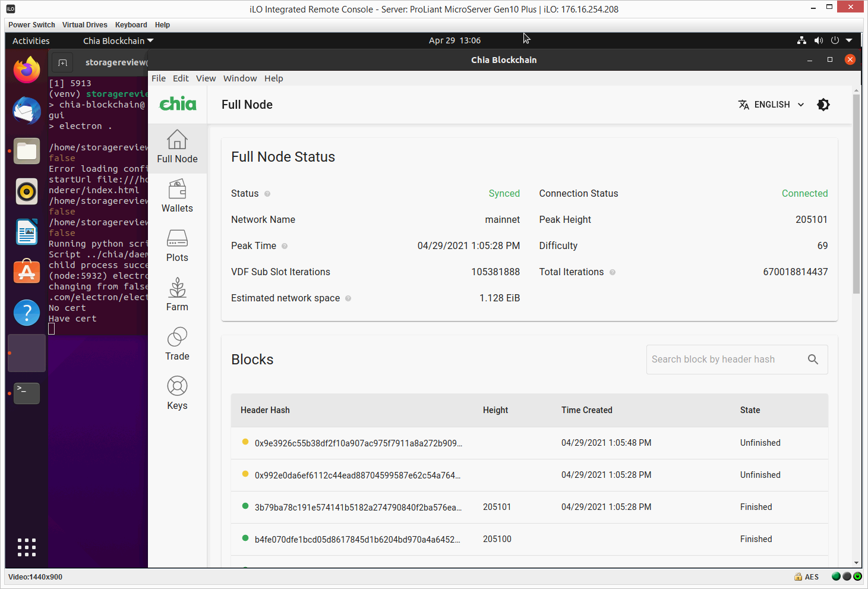The image size is (868, 589).
Task: Open the Plots section
Action: (x=176, y=245)
